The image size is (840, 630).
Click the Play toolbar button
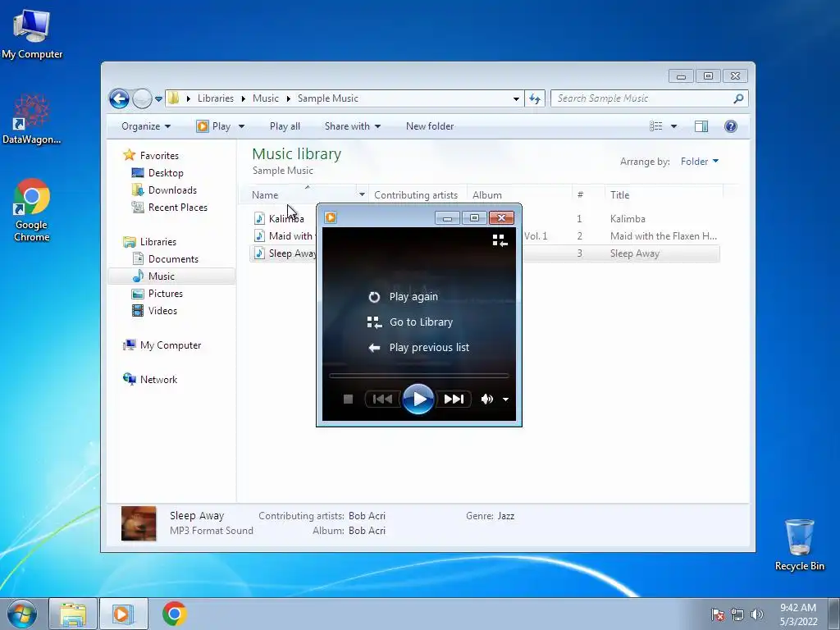point(214,126)
